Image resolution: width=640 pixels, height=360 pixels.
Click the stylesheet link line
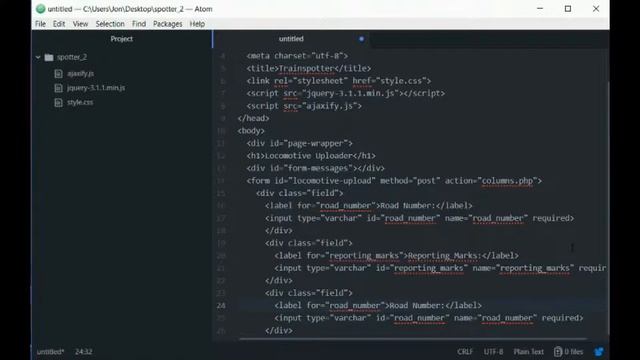pos(338,81)
